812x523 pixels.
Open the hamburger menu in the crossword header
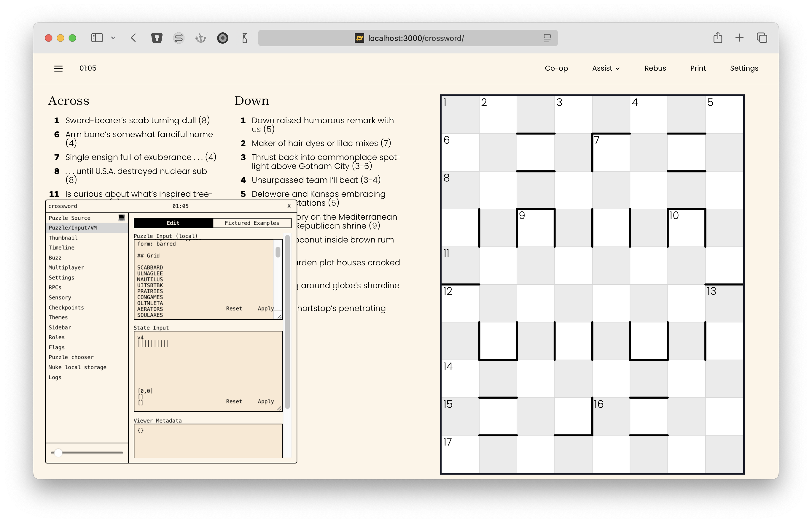coord(58,68)
